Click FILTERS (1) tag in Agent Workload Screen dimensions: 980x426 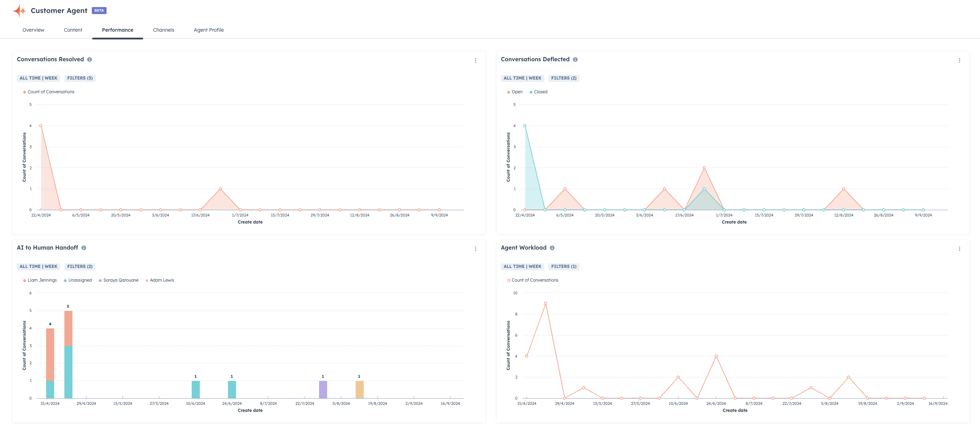pos(564,267)
